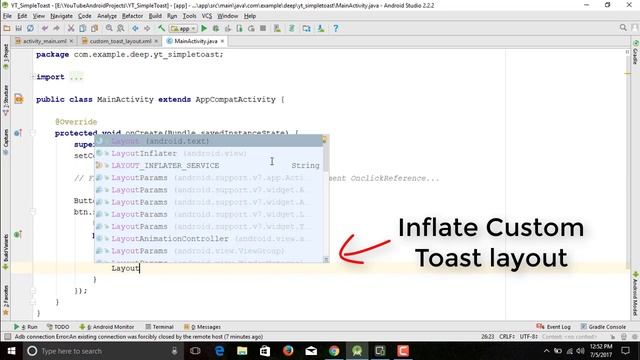The width and height of the screenshot is (640, 360).
Task: Navigate back with the blue arrow icon
Action: click(x=135, y=28)
